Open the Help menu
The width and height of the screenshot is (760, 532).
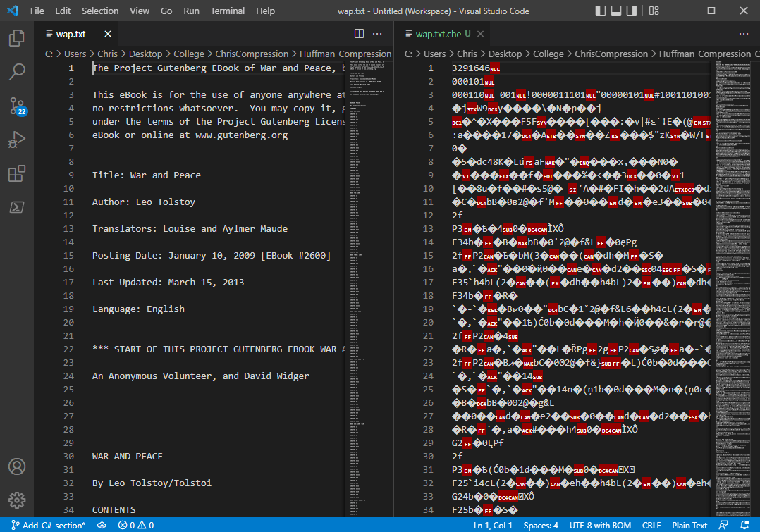tap(265, 11)
